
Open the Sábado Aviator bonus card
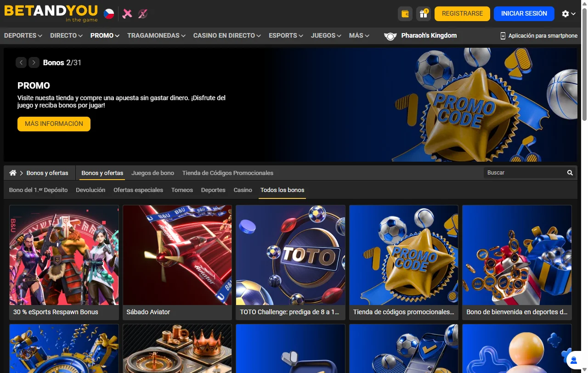point(177,262)
